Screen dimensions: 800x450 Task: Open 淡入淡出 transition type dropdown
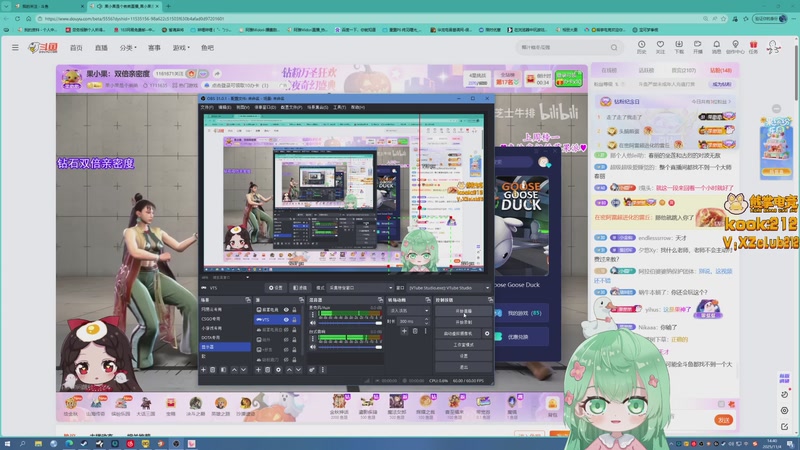[409, 311]
